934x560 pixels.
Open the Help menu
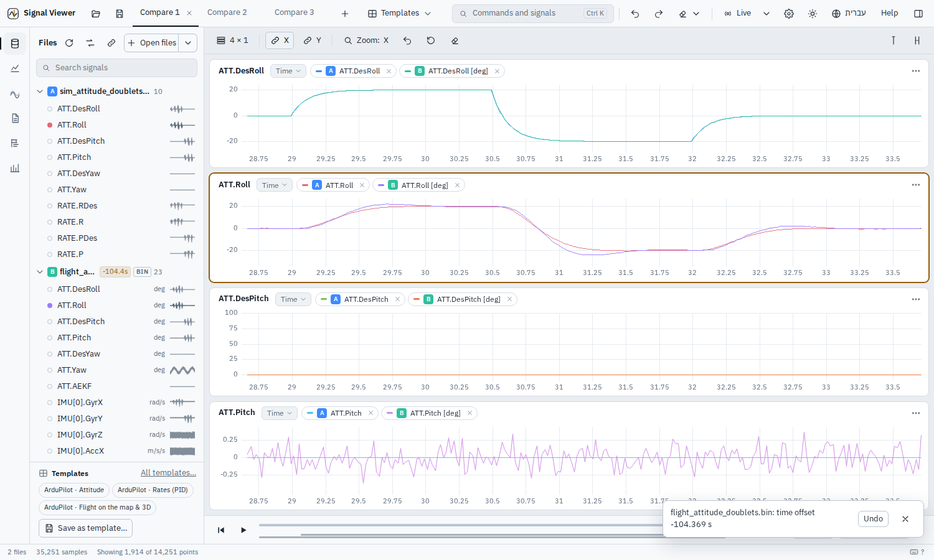coord(889,13)
